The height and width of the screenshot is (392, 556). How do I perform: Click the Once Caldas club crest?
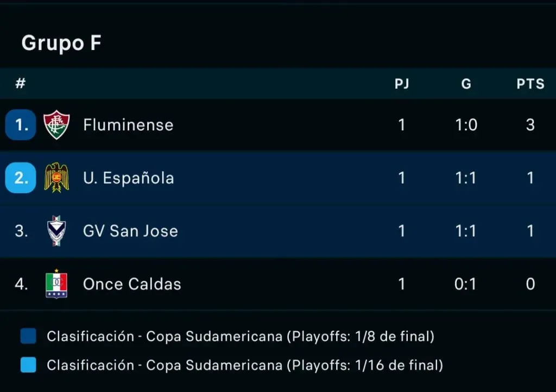(x=56, y=284)
